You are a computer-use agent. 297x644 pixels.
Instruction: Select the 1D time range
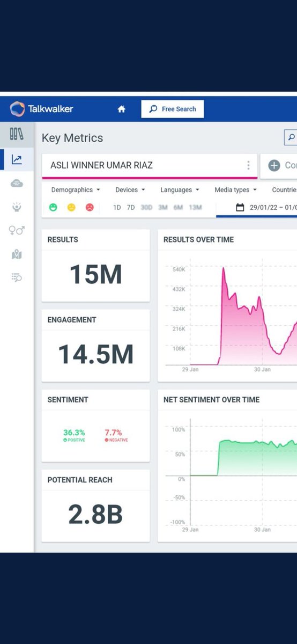[x=117, y=207]
